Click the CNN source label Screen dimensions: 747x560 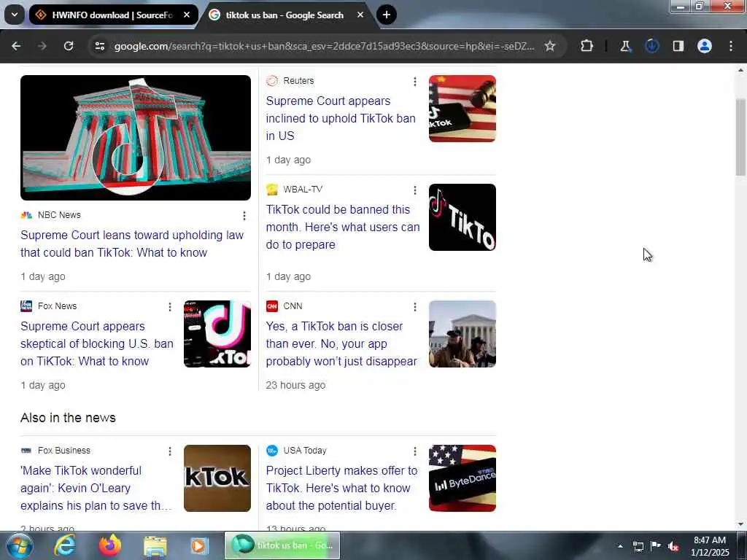point(293,306)
